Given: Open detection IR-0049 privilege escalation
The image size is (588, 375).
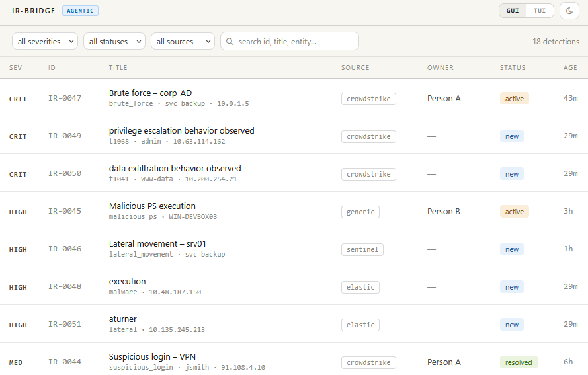Looking at the screenshot, I should (294, 136).
